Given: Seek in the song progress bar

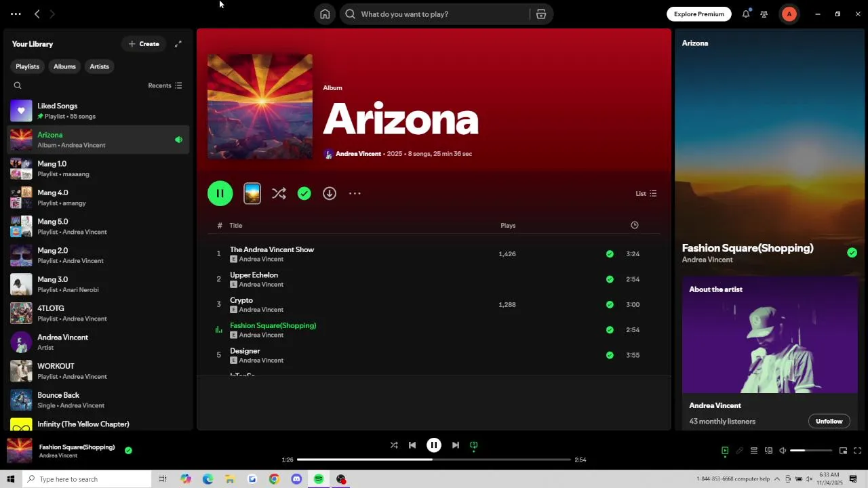Looking at the screenshot, I should [434, 460].
